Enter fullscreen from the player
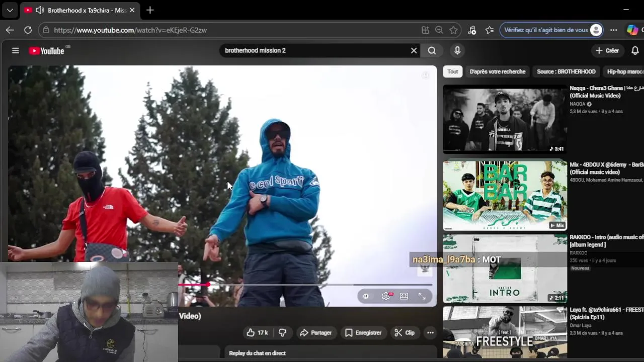The height and width of the screenshot is (362, 644). coord(422,296)
